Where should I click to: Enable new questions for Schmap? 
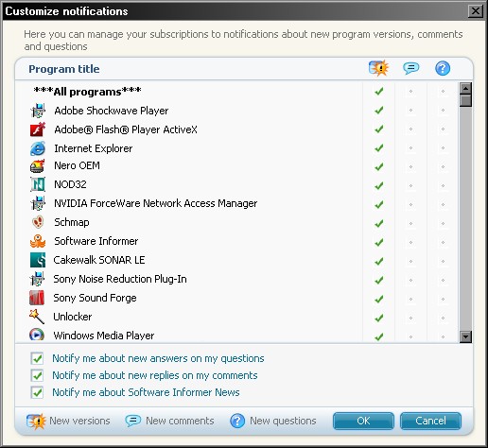(x=443, y=224)
